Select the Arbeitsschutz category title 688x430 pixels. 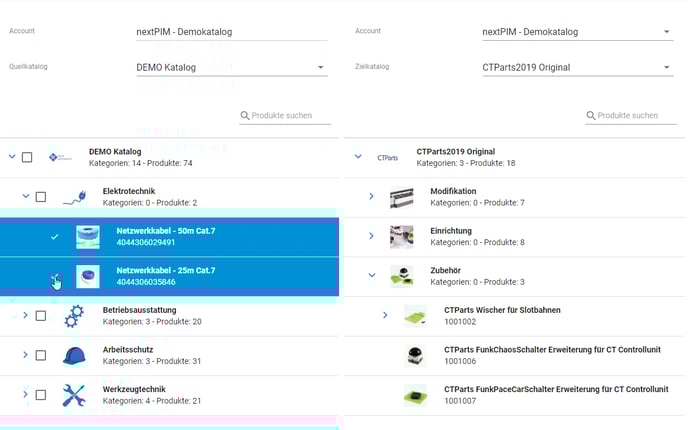tap(128, 349)
